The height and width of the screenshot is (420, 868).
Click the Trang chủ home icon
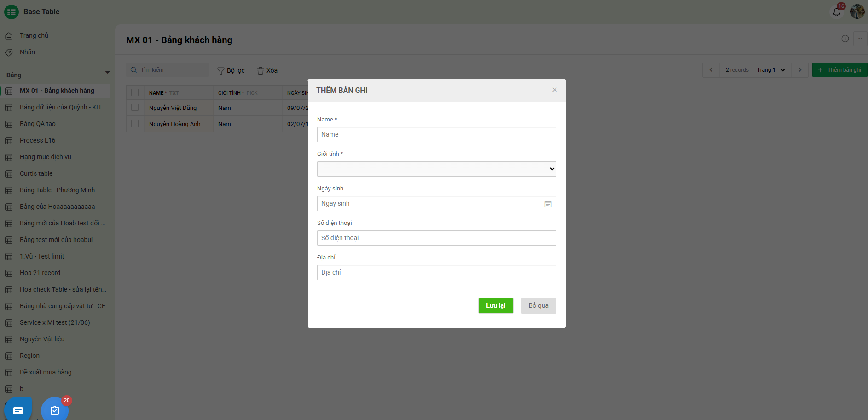coord(9,36)
